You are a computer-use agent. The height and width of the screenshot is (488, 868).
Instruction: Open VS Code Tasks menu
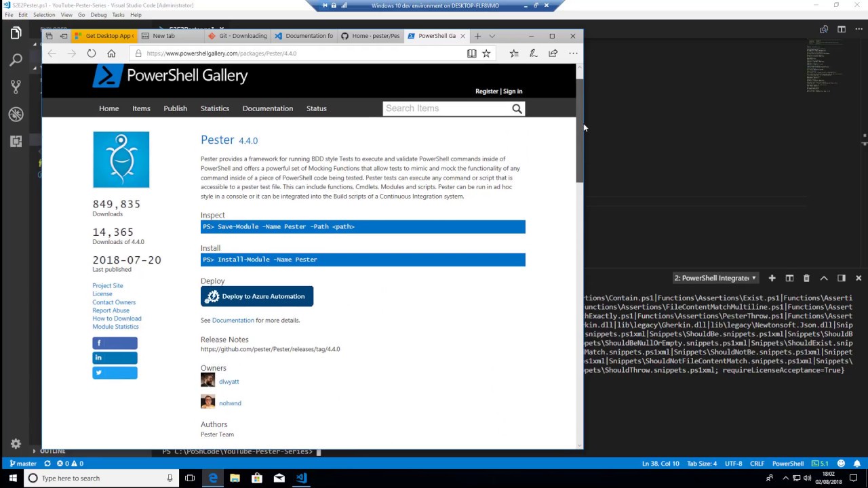[119, 15]
